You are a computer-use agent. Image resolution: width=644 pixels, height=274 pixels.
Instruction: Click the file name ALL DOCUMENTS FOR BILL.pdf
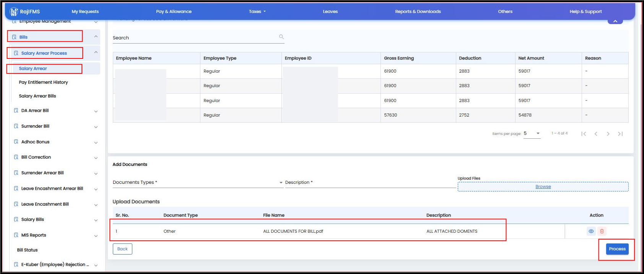click(293, 231)
